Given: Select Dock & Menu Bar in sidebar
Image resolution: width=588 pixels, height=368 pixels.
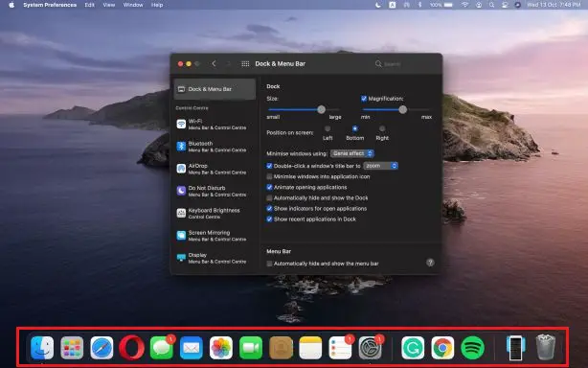Looking at the screenshot, I should coord(215,89).
